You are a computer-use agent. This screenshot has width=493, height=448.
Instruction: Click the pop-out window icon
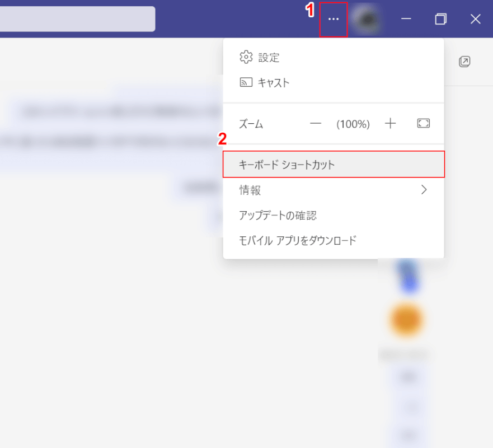[464, 62]
